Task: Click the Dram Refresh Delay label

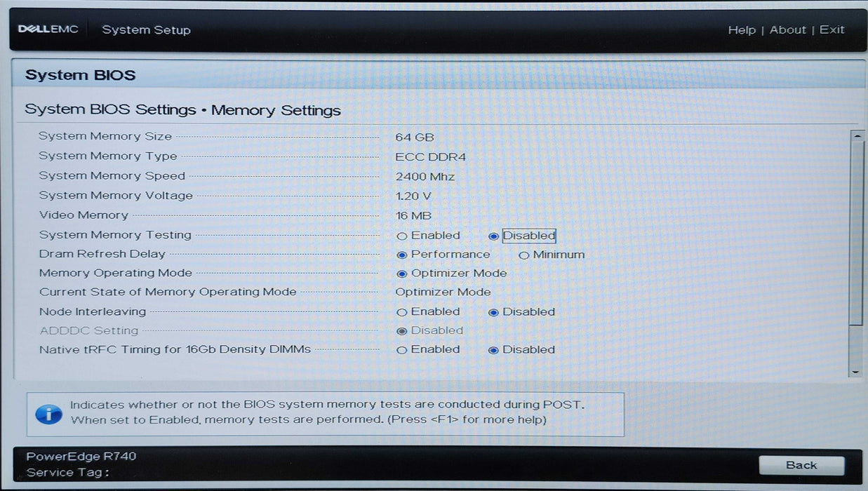Action: click(x=102, y=254)
